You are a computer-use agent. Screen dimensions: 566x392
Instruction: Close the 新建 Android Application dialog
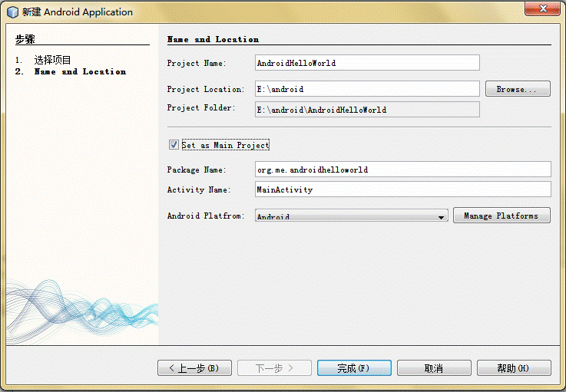542,8
